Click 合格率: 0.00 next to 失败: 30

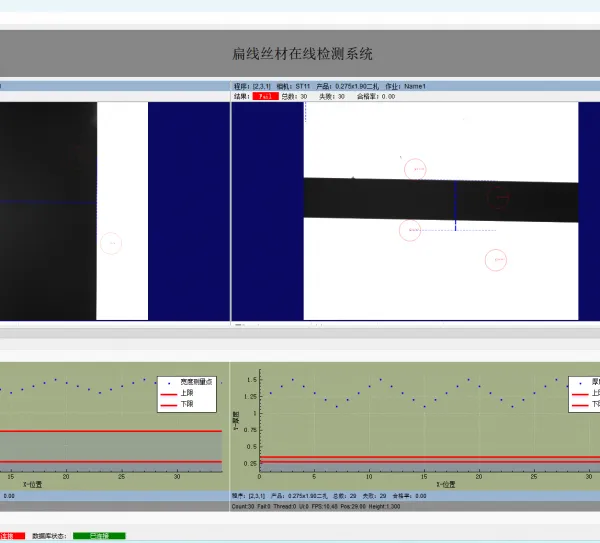coord(376,96)
